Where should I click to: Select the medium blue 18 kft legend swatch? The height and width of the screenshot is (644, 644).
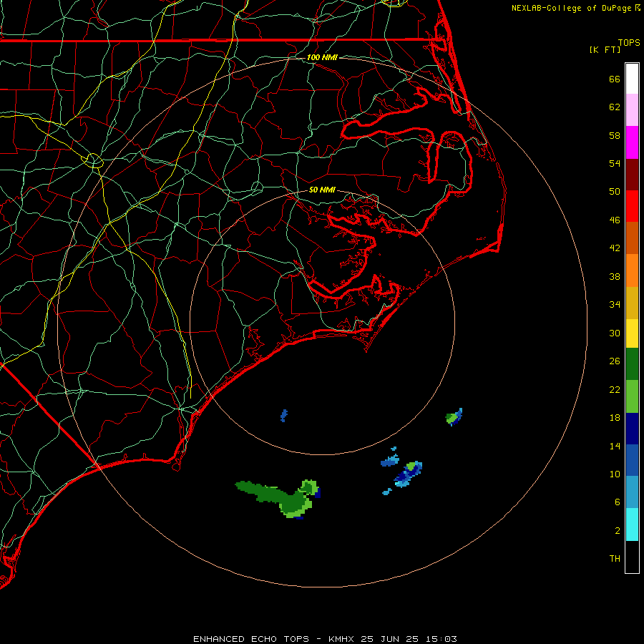tap(632, 460)
